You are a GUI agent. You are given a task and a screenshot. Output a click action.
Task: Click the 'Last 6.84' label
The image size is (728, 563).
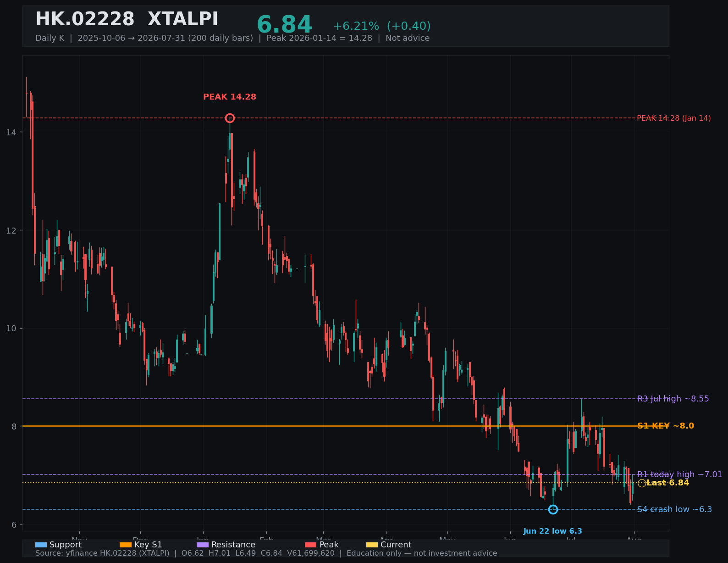(x=668, y=483)
